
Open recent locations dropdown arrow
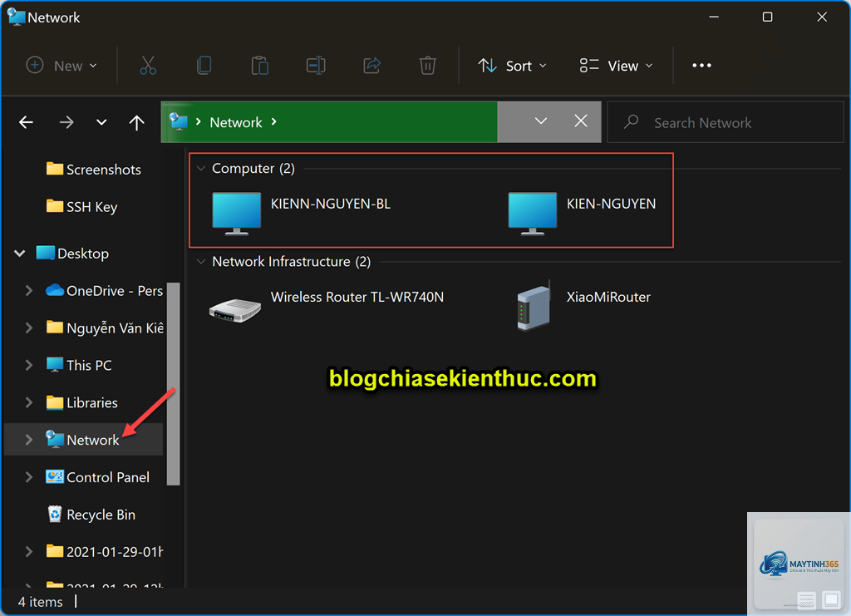101,122
